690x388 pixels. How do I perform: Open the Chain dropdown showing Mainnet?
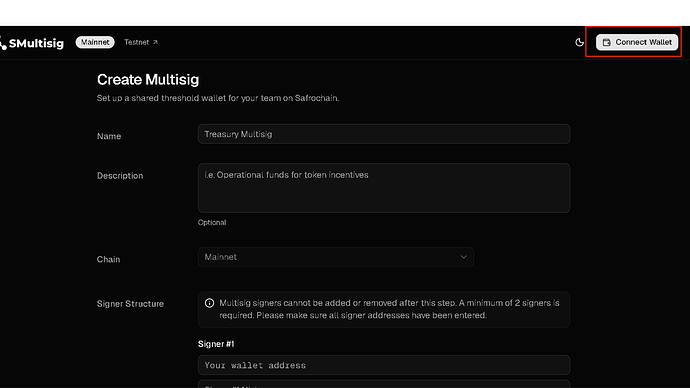click(x=336, y=257)
